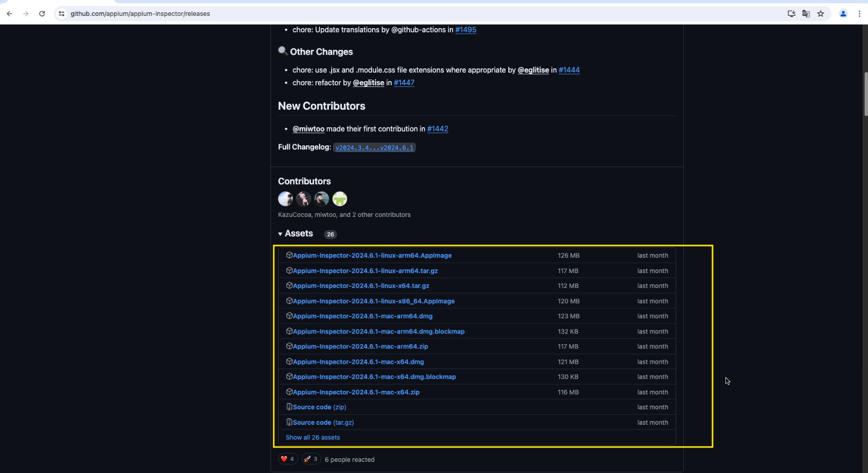The image size is (868, 473).
Task: Click first contributor avatar KazuCocoa
Action: tap(285, 199)
